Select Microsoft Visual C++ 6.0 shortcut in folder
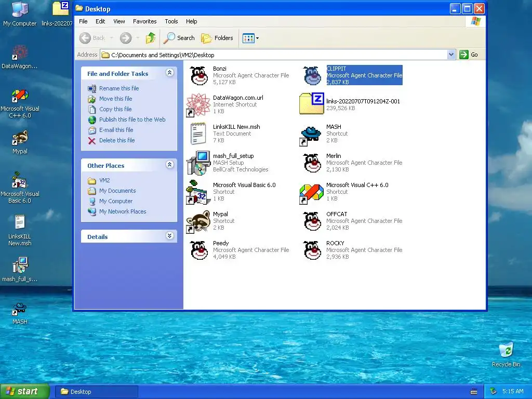This screenshot has width=532, height=399. [312, 194]
